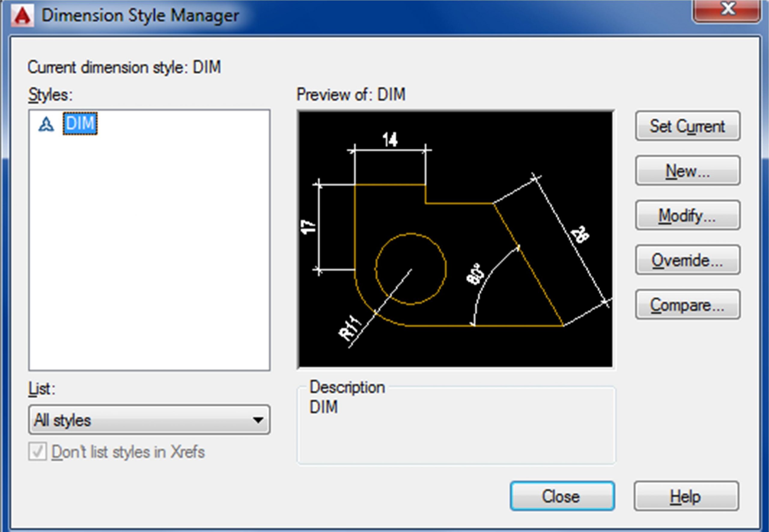Click the annotative icon beside DIM style
The width and height of the screenshot is (769, 532).
click(x=46, y=125)
